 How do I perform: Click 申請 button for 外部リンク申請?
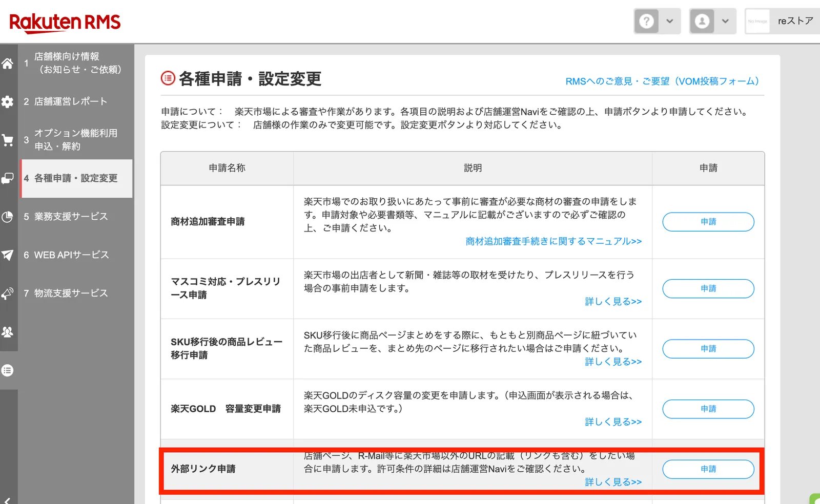[x=708, y=469]
